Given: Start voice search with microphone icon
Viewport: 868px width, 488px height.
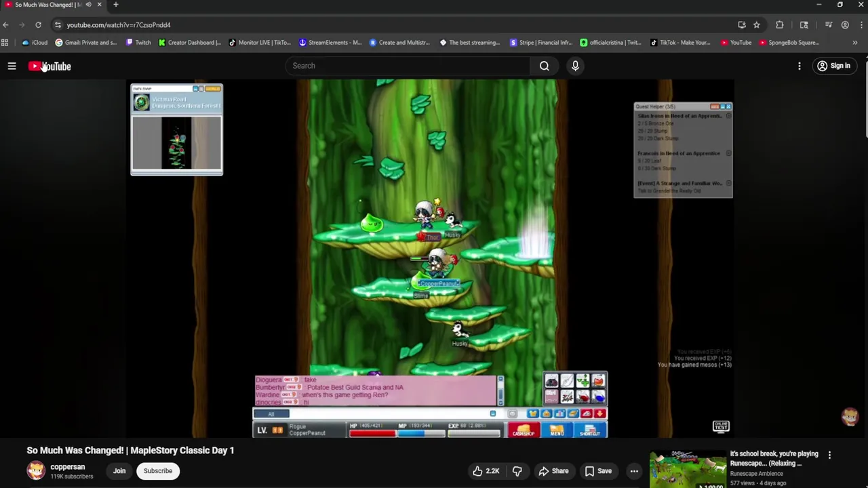Looking at the screenshot, I should [575, 66].
